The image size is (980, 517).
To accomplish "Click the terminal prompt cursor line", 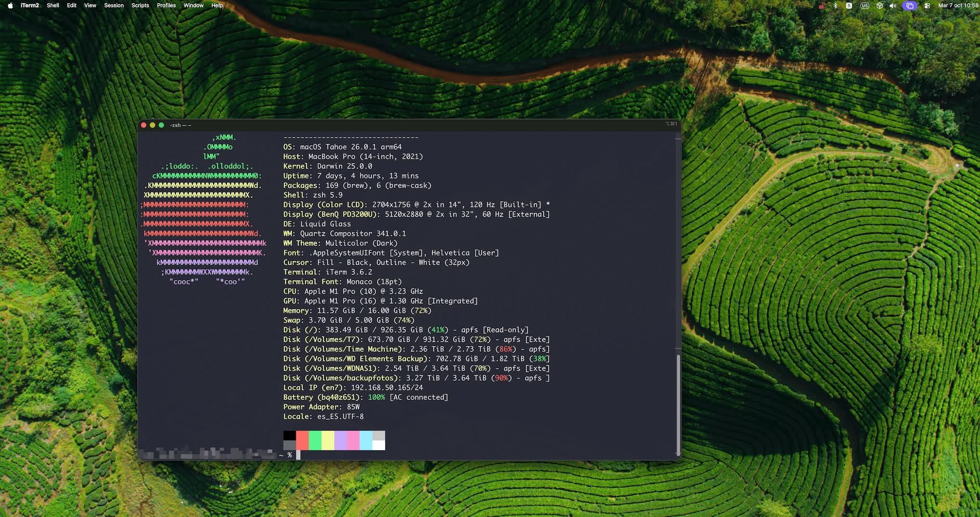I will (298, 455).
